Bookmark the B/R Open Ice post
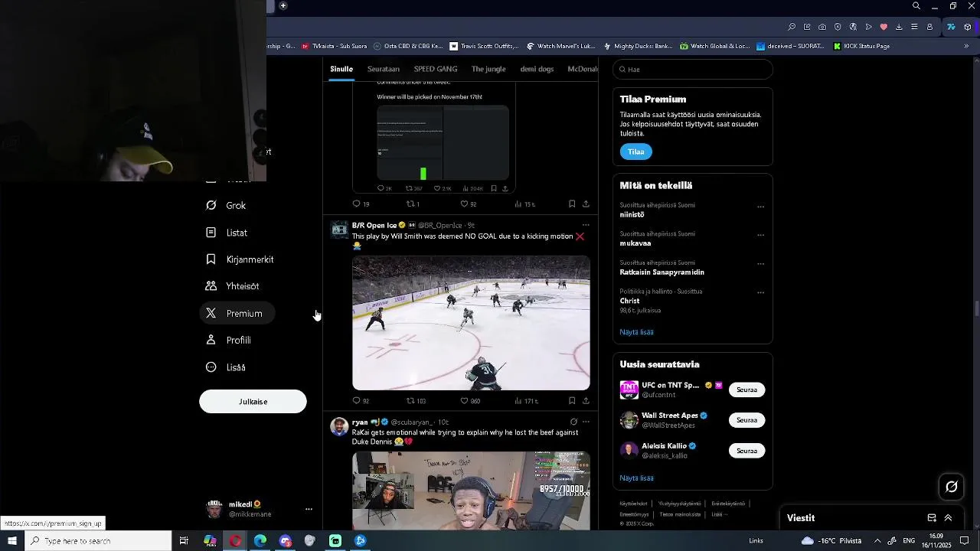The height and width of the screenshot is (551, 980). [x=572, y=400]
